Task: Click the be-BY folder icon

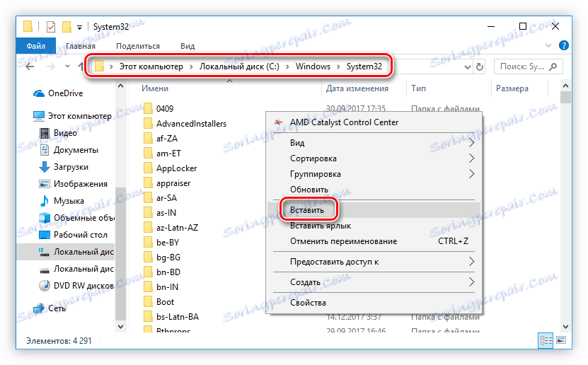Action: [149, 243]
